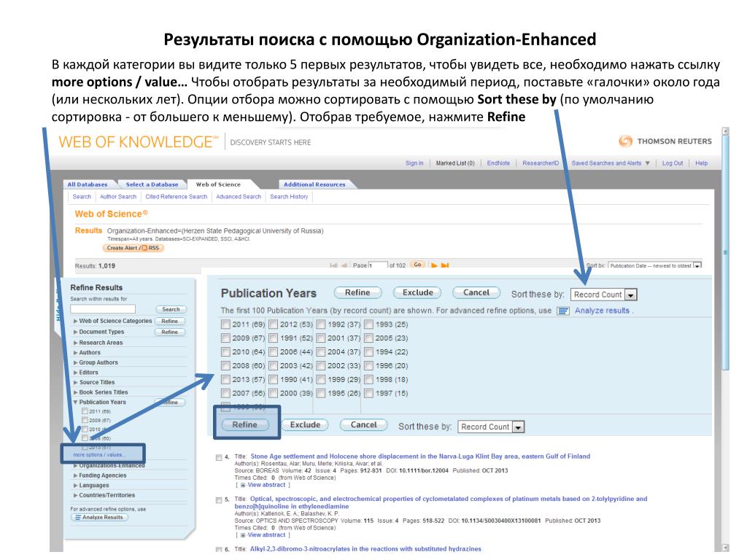Click Refine beside Document Types
This screenshot has height=560, width=747.
pos(169,332)
